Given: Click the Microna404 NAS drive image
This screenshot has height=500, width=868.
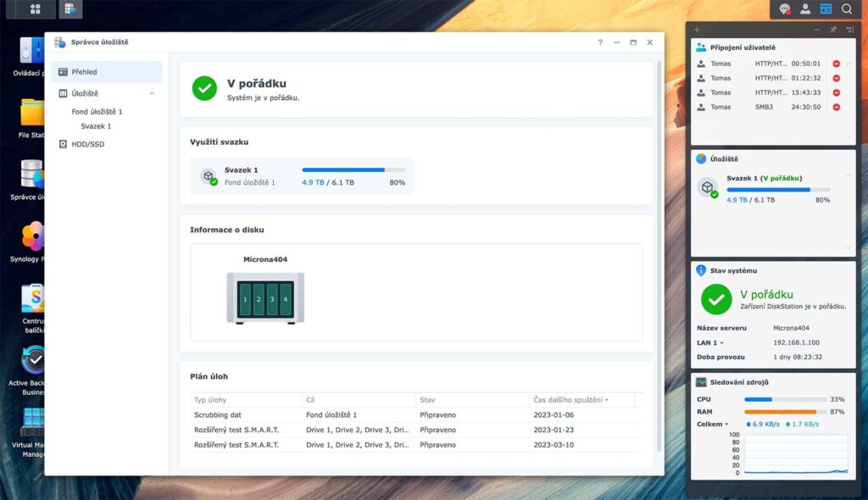Looking at the screenshot, I should point(265,298).
